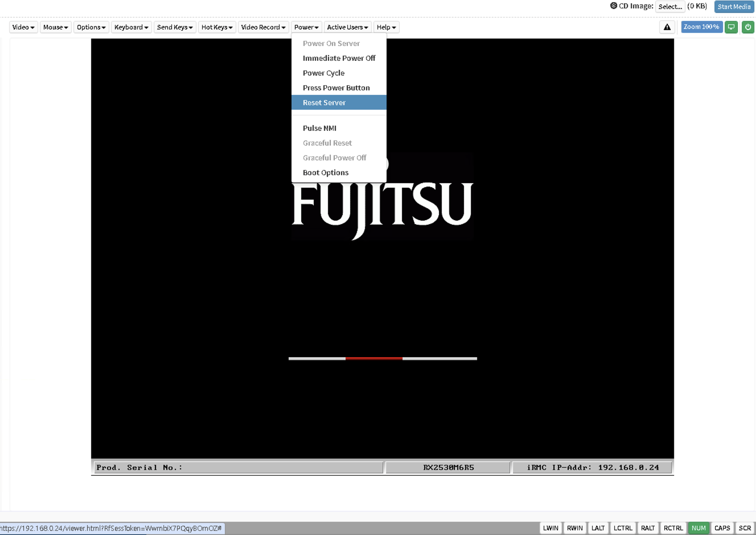Toggle the RALT key modifier
This screenshot has width=756, height=535.
click(x=648, y=528)
